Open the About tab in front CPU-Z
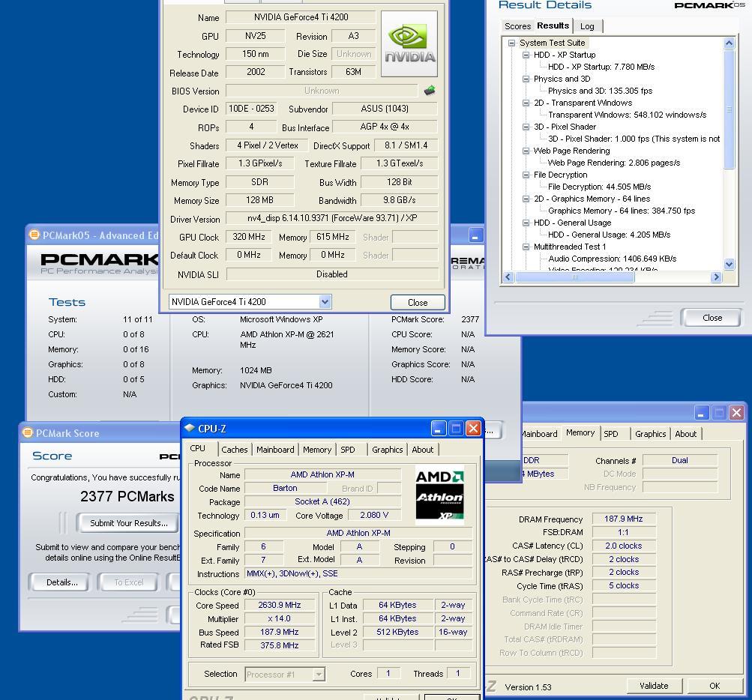 423,450
